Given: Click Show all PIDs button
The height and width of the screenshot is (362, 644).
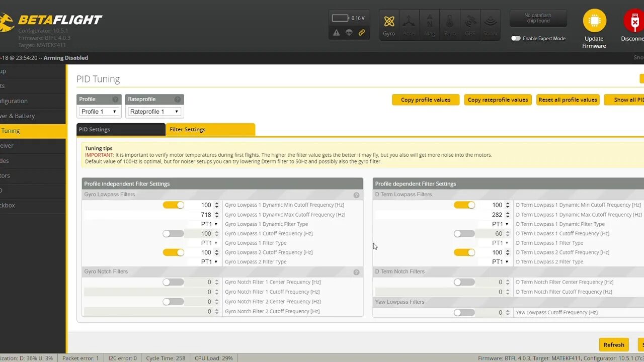Looking at the screenshot, I should click(624, 100).
